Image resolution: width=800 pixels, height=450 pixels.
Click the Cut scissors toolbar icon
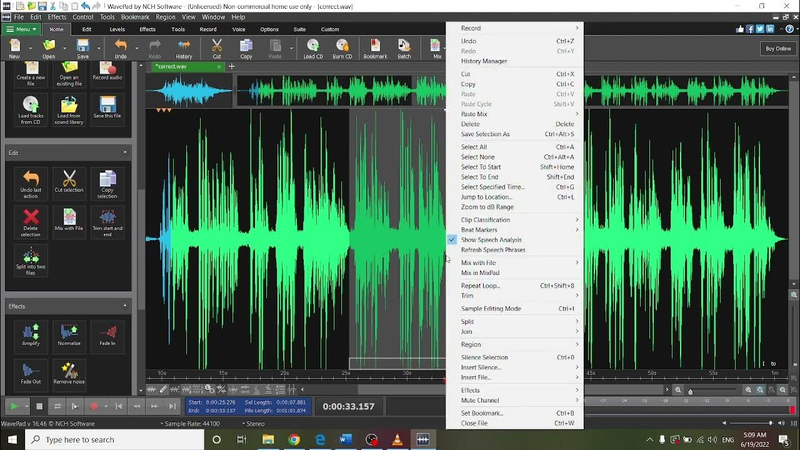(x=217, y=48)
